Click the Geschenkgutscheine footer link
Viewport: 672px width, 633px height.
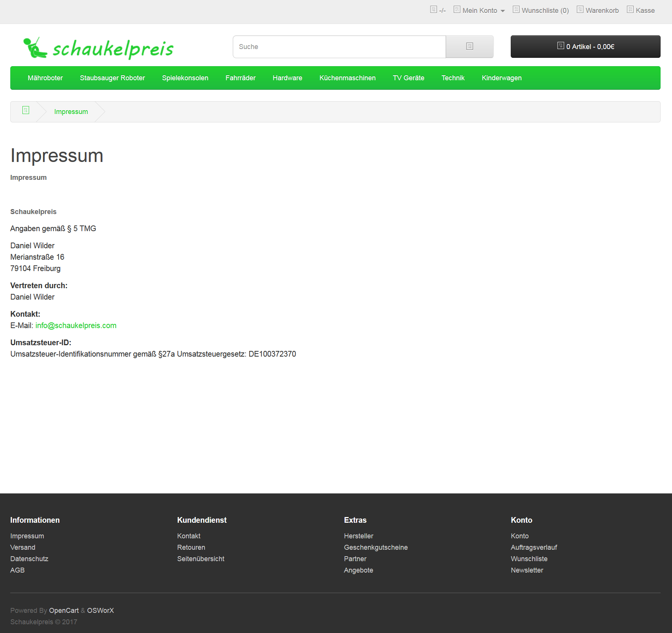pos(376,547)
